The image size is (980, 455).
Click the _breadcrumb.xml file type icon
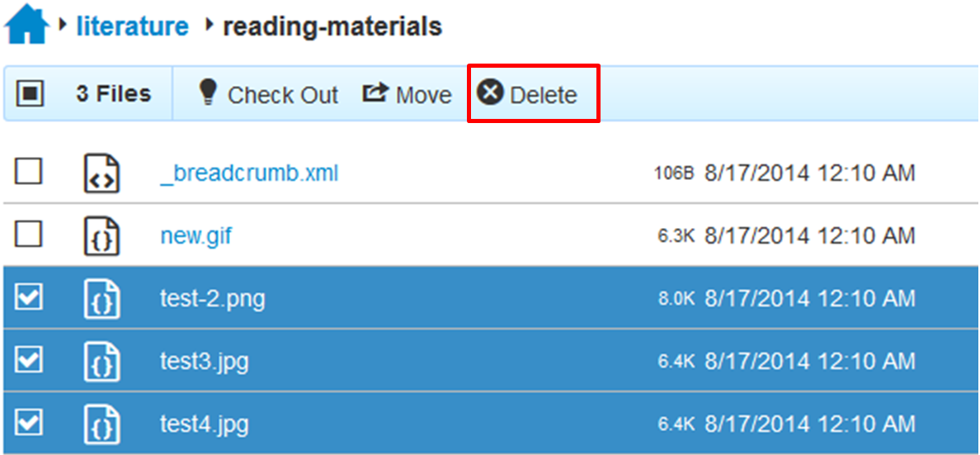pyautogui.click(x=102, y=173)
